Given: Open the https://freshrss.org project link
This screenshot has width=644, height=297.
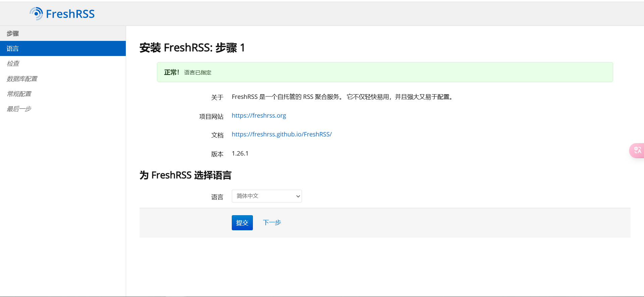Looking at the screenshot, I should click(x=259, y=116).
